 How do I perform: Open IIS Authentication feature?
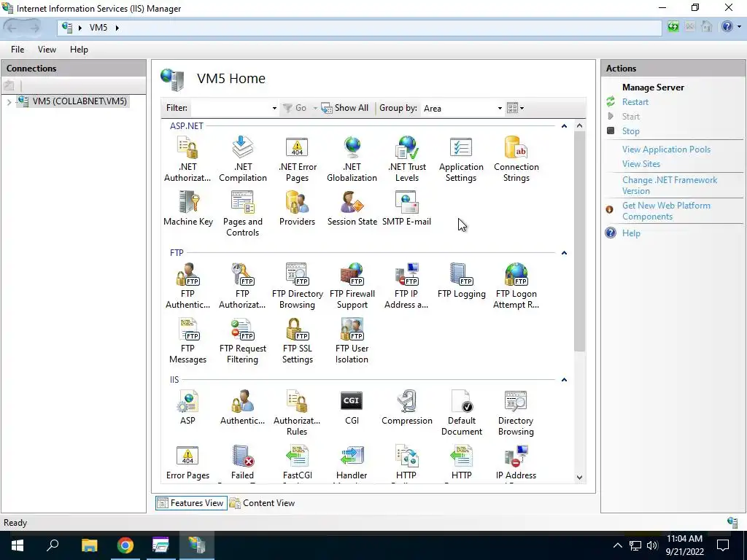pos(242,408)
